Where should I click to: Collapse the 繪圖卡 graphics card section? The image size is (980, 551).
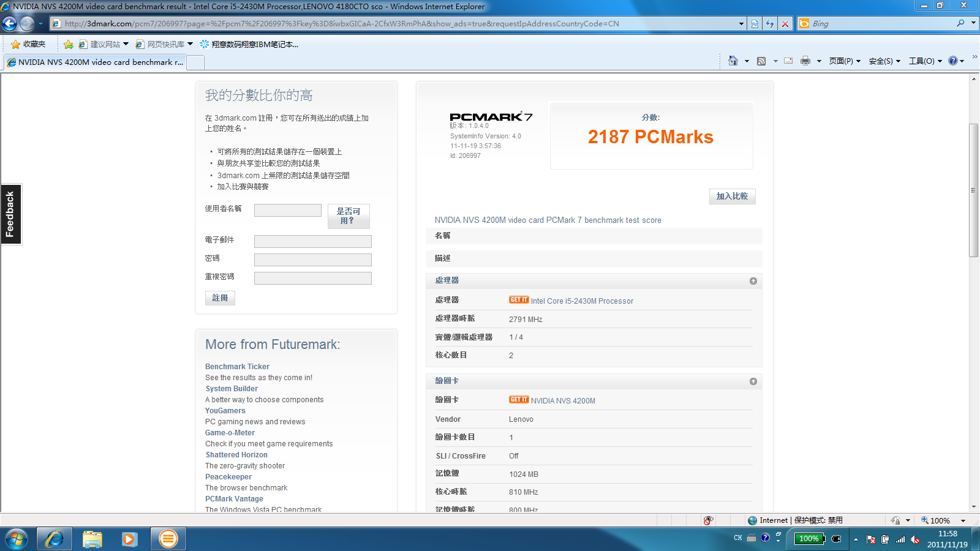pyautogui.click(x=753, y=381)
